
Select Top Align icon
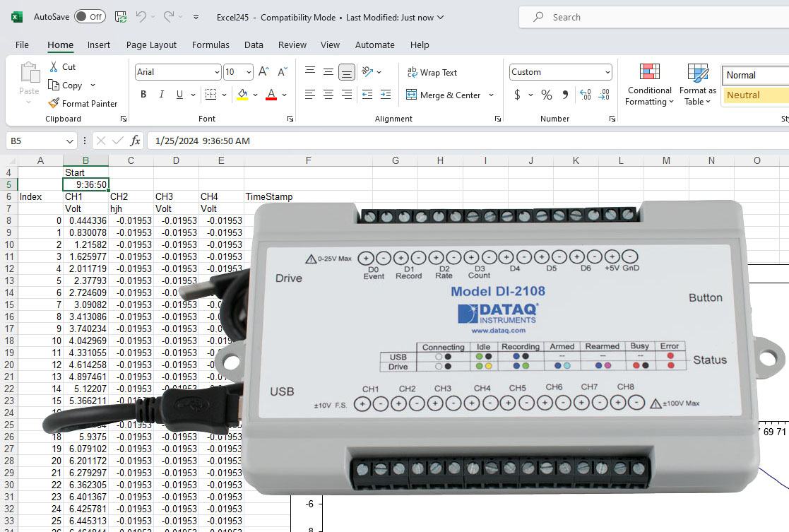[x=310, y=71]
